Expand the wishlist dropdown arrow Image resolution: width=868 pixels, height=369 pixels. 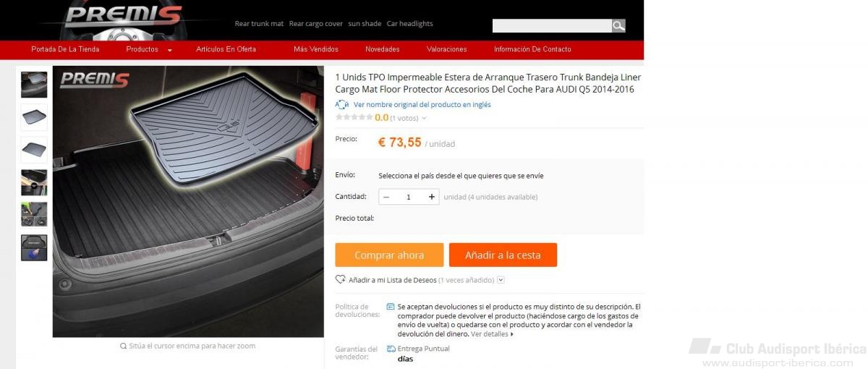click(501, 280)
